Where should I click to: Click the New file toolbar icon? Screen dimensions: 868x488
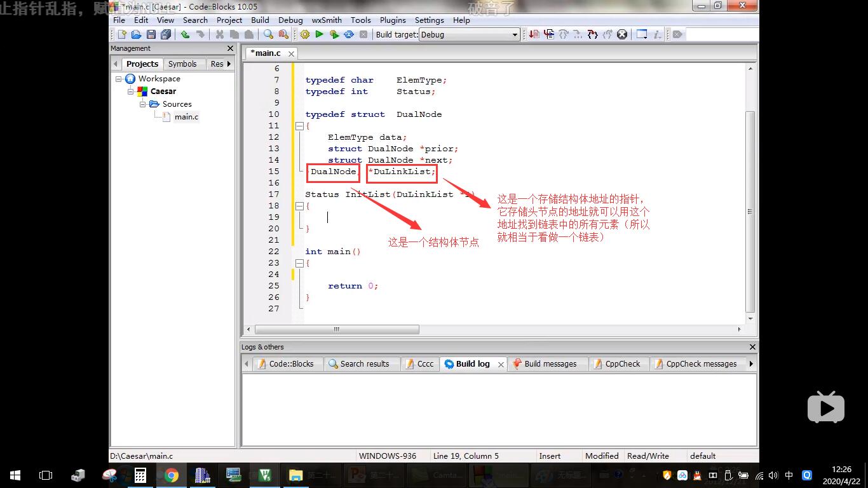click(x=121, y=34)
